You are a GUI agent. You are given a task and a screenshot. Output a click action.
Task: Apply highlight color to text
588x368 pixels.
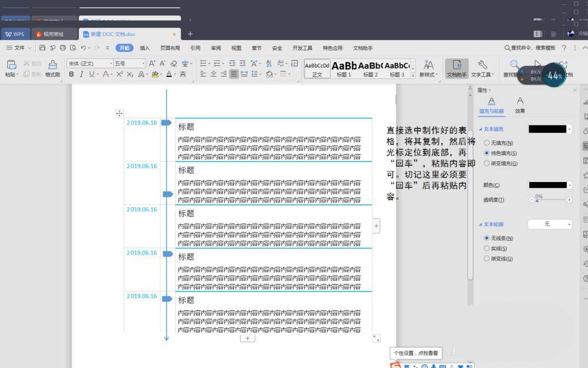tap(154, 74)
